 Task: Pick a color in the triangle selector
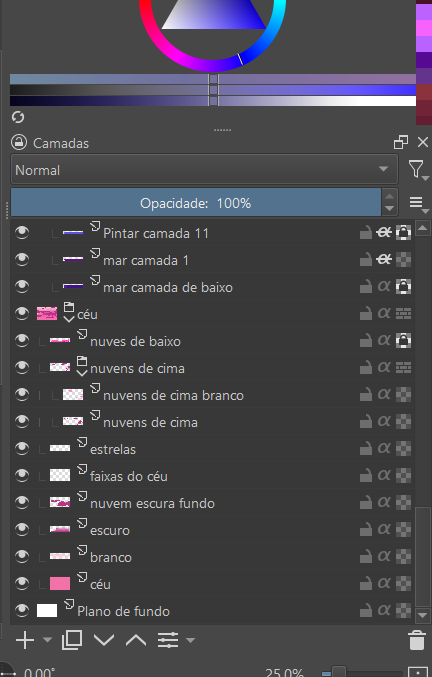pos(214,15)
